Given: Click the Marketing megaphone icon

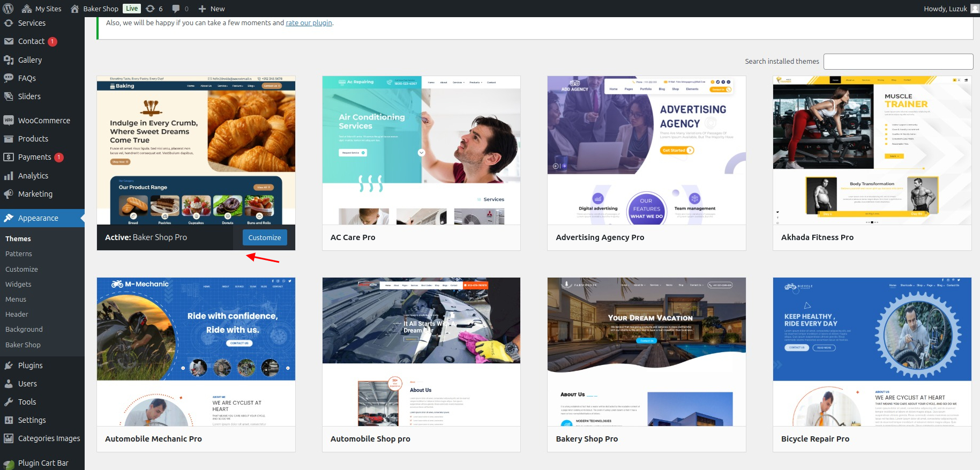Looking at the screenshot, I should 9,194.
